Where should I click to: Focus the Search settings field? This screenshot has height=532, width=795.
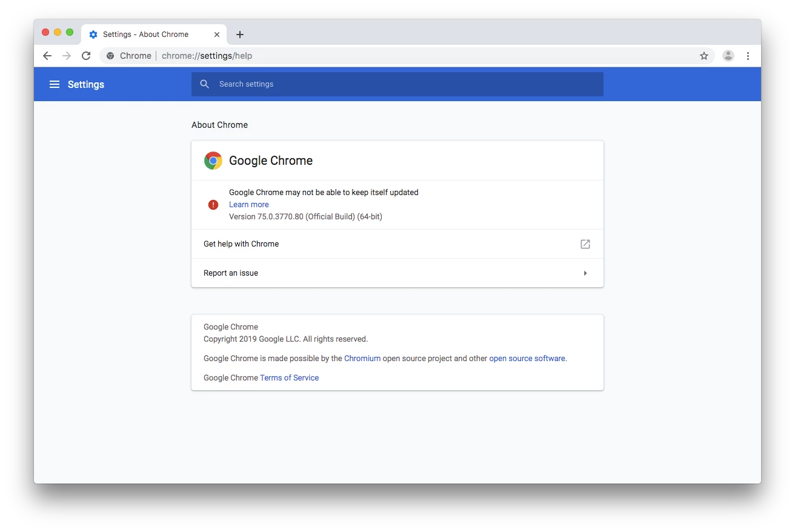[397, 84]
